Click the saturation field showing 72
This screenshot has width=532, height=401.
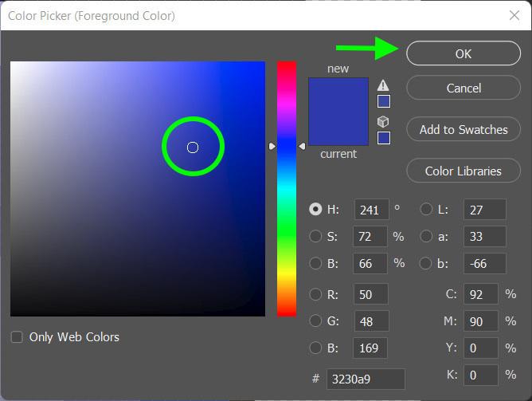[370, 236]
